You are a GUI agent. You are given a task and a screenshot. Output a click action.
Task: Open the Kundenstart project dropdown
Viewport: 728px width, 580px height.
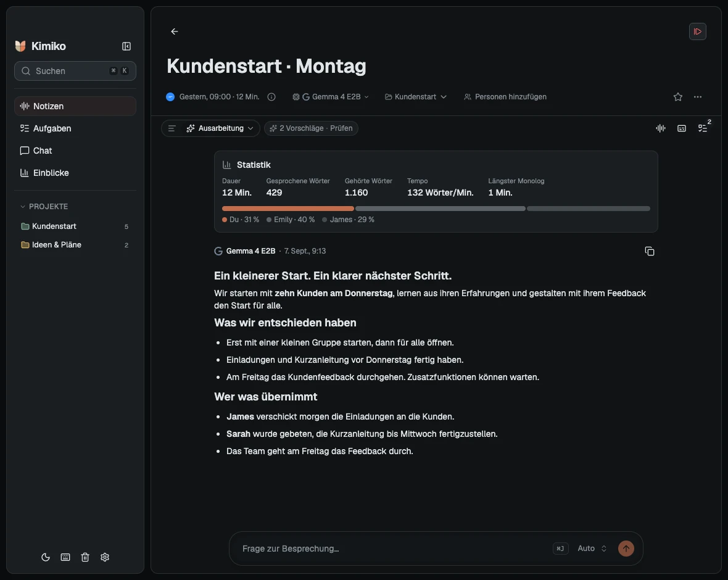416,97
